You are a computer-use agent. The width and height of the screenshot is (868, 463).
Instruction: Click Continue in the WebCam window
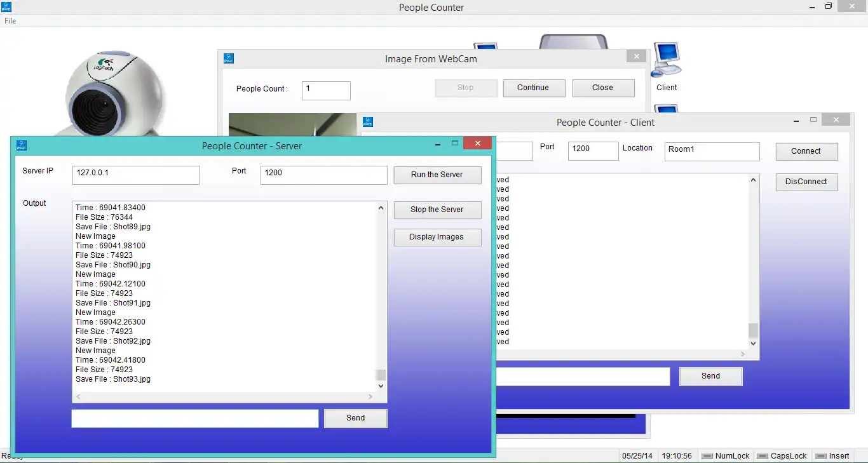pos(534,88)
